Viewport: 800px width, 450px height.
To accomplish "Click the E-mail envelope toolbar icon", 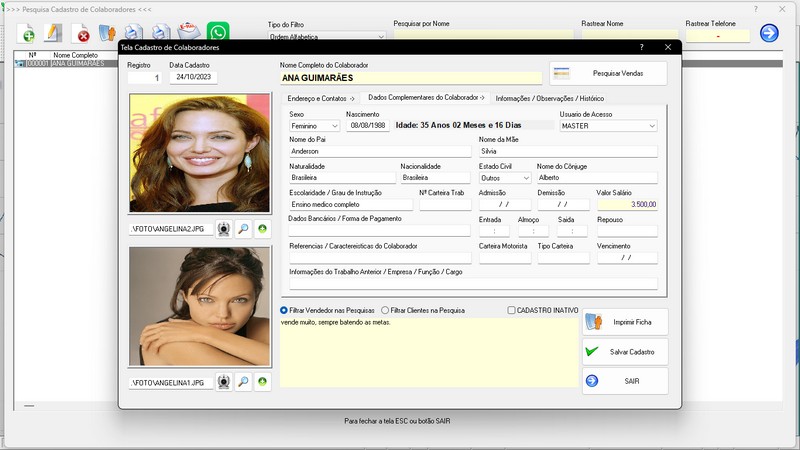I will point(186,33).
